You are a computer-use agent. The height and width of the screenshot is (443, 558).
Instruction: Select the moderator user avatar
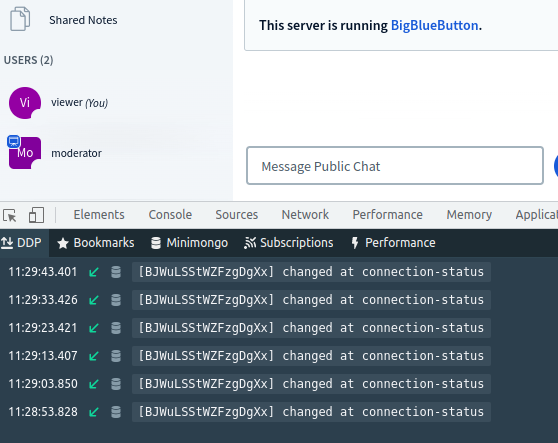click(25, 153)
